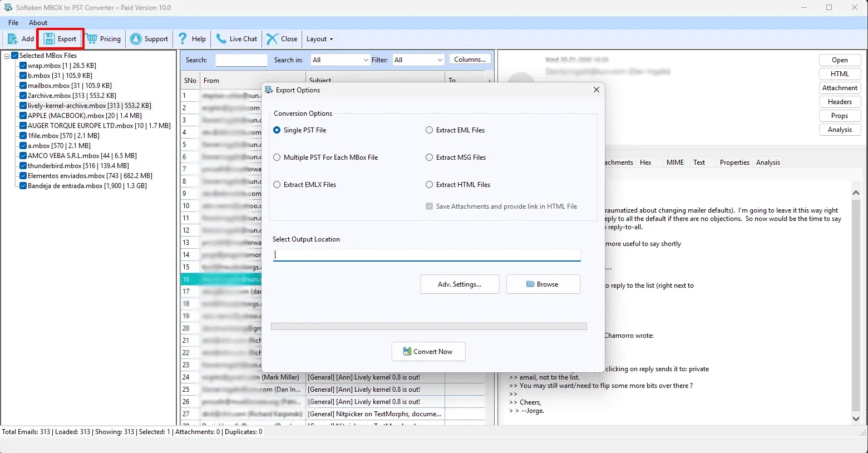Click the Adv. Settings button
The width and height of the screenshot is (868, 453).
[460, 284]
